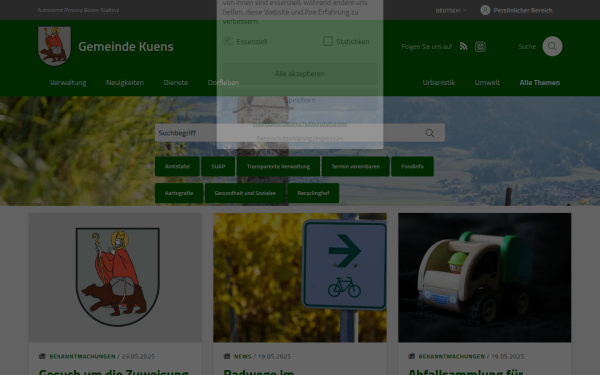Click the Speichern cookie button

click(300, 100)
